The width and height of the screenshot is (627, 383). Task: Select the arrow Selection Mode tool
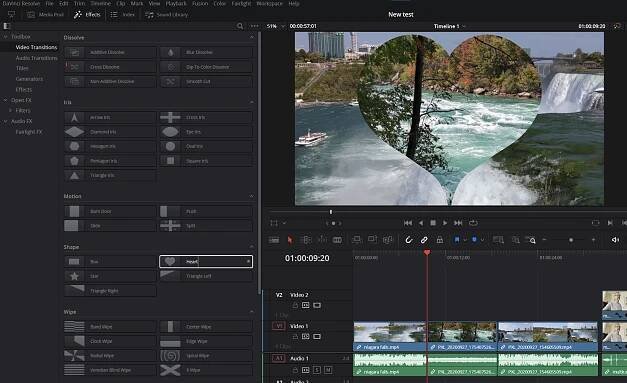pos(290,239)
